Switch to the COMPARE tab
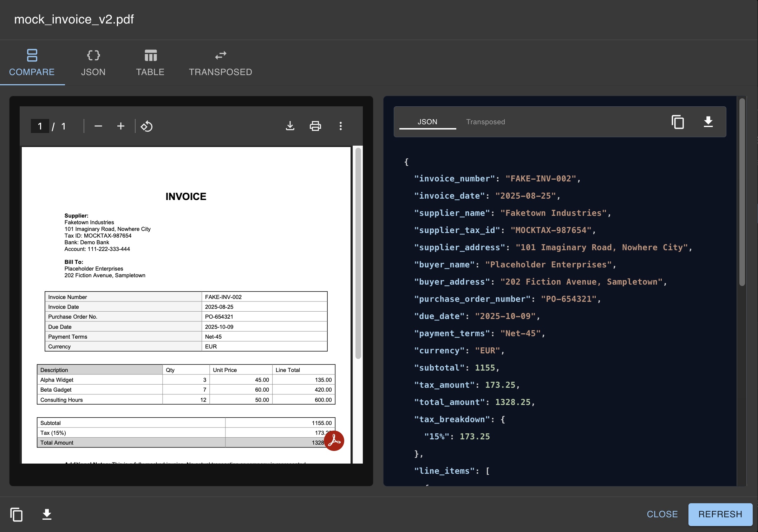The width and height of the screenshot is (758, 532). (x=32, y=63)
